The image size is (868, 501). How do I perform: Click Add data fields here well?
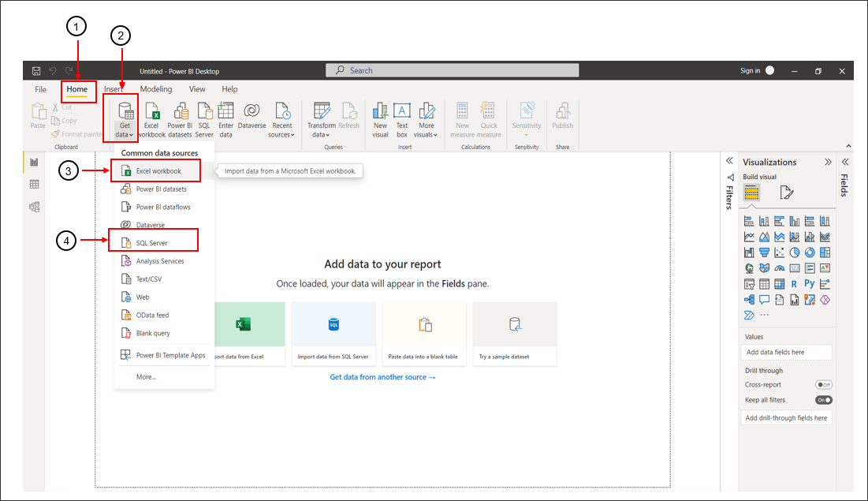786,353
